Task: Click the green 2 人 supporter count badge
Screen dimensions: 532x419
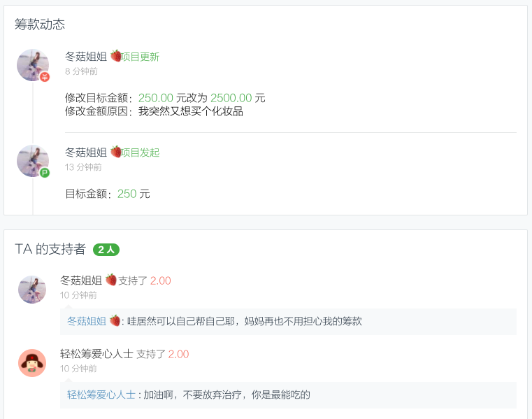Action: pyautogui.click(x=107, y=250)
